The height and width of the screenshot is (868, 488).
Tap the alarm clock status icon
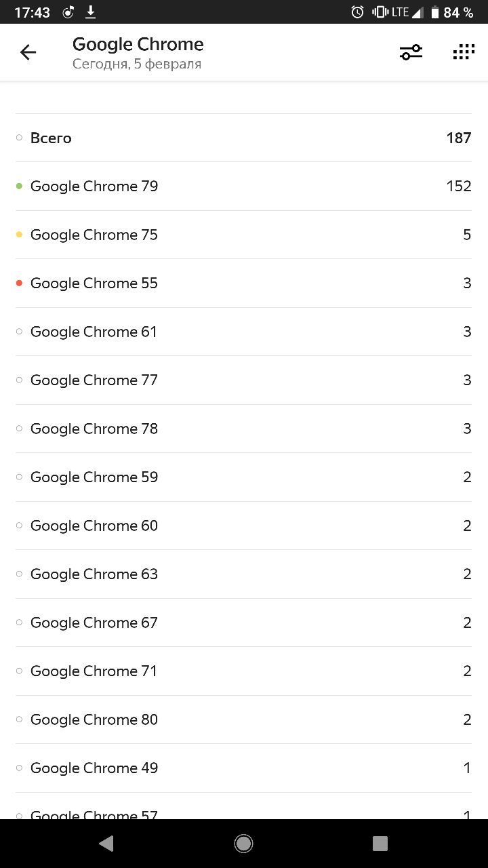[357, 12]
